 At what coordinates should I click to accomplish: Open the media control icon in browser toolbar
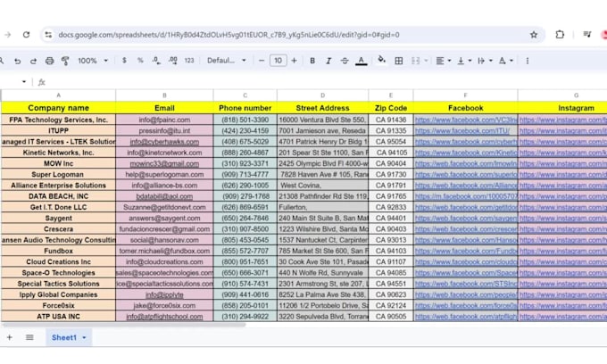587,35
